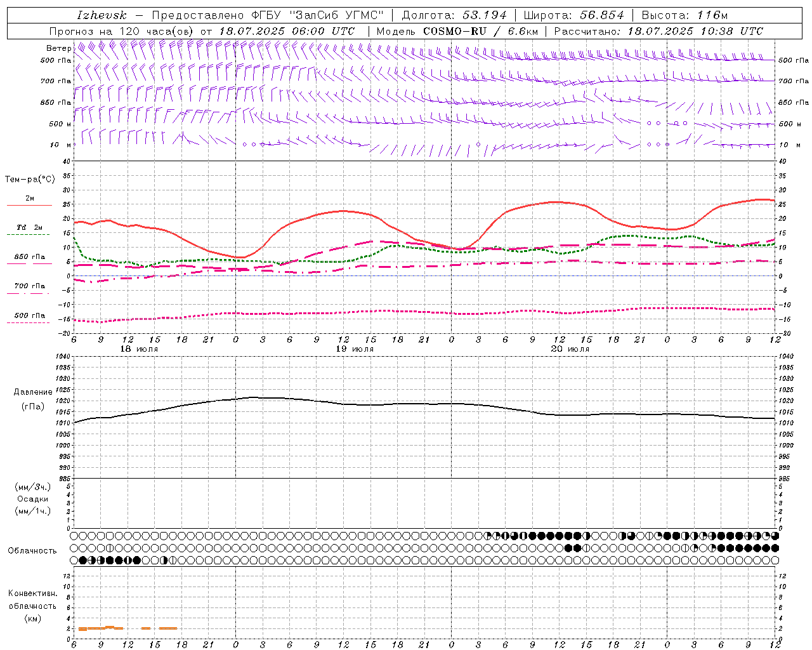The image size is (812, 650).
Task: Click the "19 июля" date label
Action: 355,349
